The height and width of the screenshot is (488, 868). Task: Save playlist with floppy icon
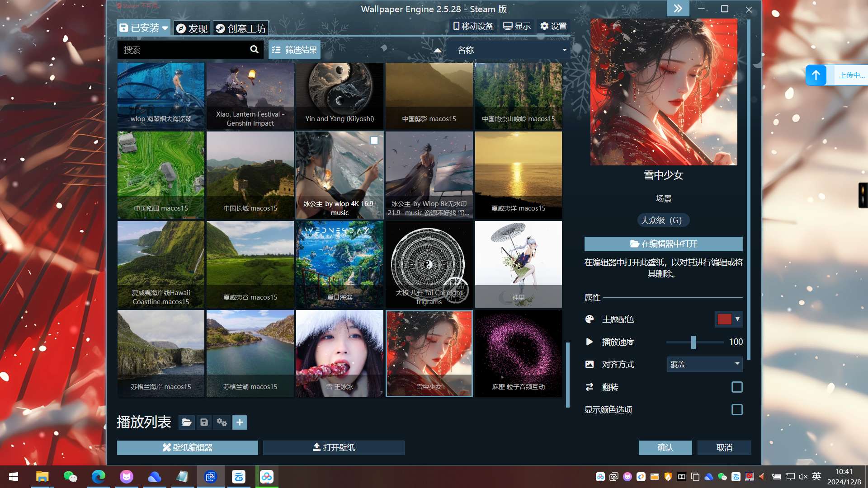204,422
